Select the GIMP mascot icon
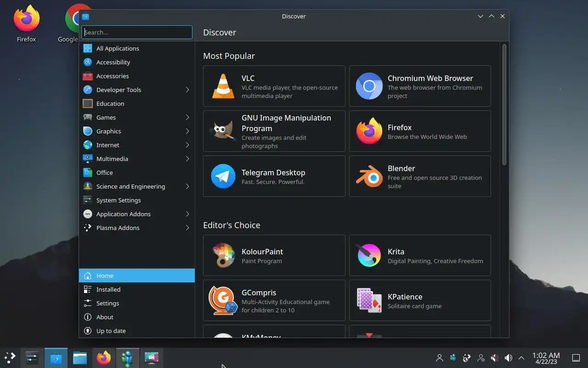Image resolution: width=588 pixels, height=368 pixels. 223,131
